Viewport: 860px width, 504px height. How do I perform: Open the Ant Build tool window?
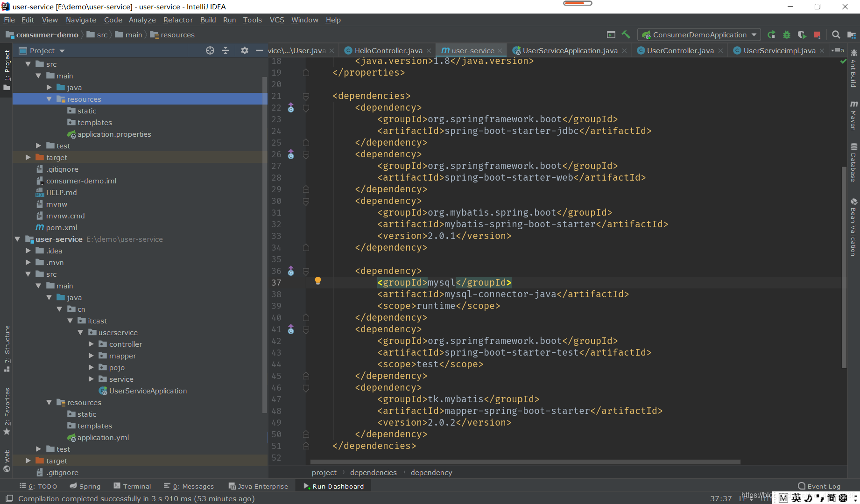click(853, 68)
